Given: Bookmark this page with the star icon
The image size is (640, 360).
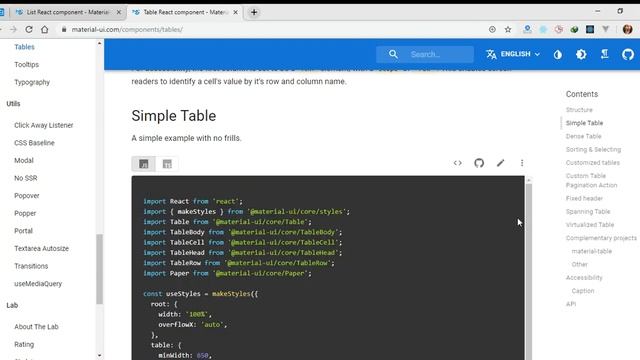Looking at the screenshot, I should (x=508, y=29).
